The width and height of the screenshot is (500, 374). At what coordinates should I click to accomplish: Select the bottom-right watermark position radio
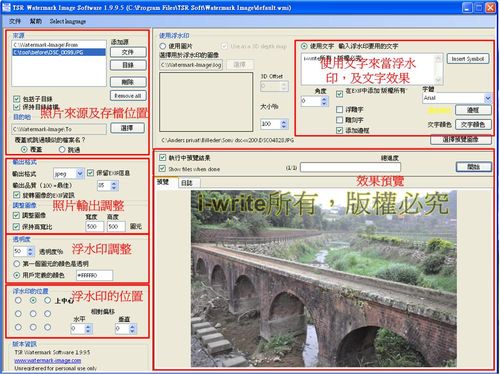48,327
